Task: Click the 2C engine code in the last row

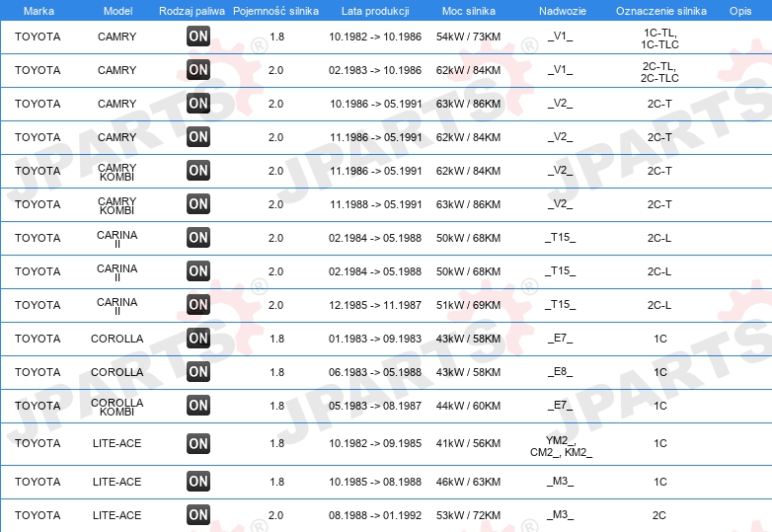Action: 659,515
